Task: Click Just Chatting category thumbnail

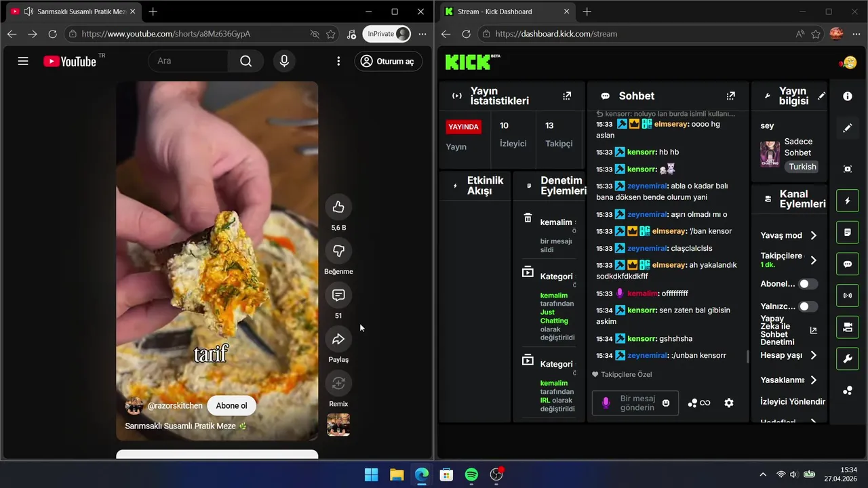Action: (770, 154)
